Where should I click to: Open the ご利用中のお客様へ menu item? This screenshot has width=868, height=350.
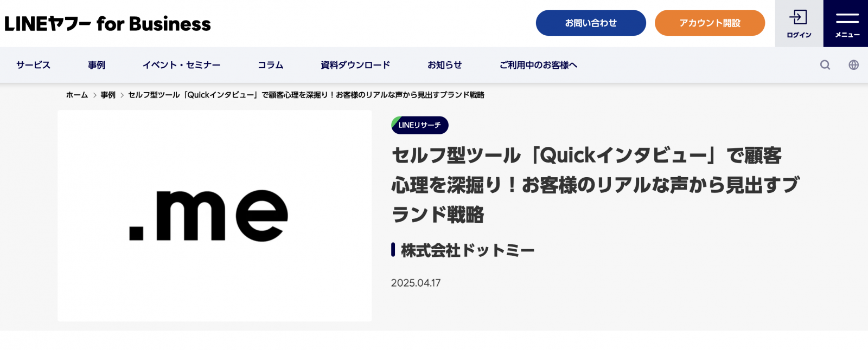pos(538,65)
